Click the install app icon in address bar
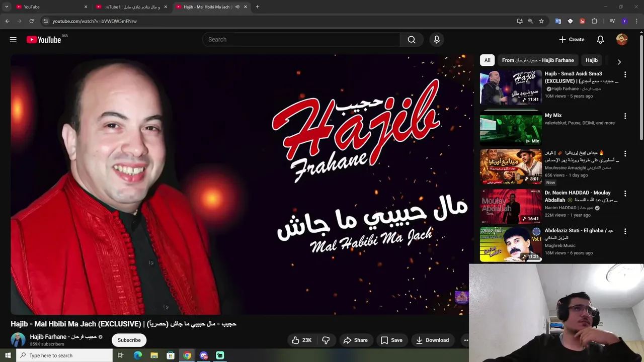The image size is (644, 362). pyautogui.click(x=520, y=21)
